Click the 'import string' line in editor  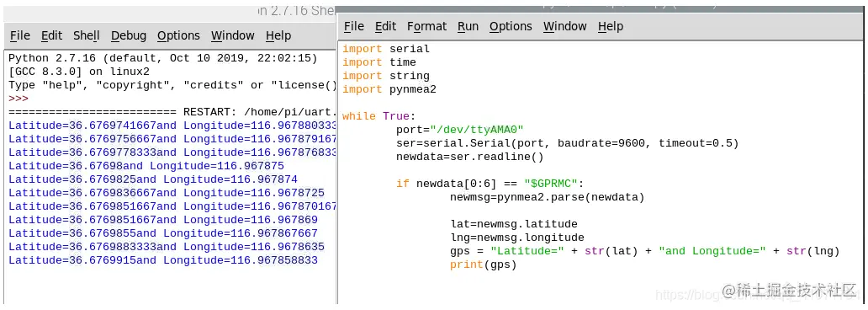[386, 76]
